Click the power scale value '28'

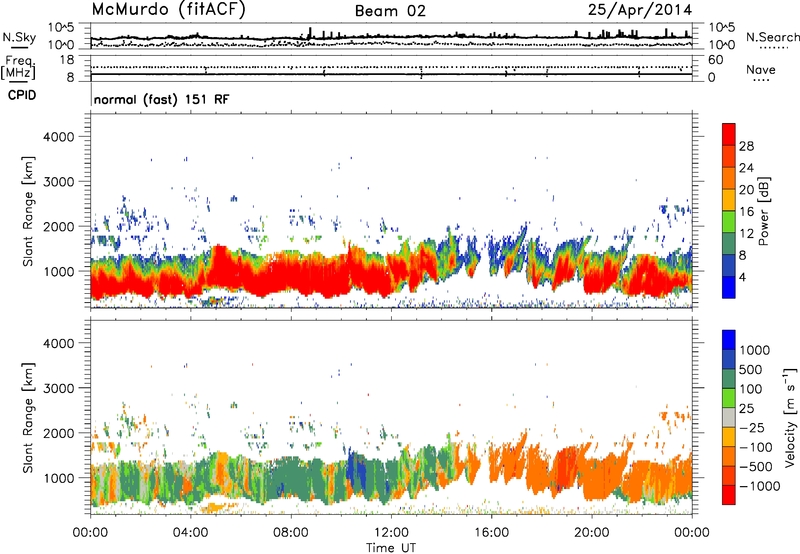(x=746, y=146)
